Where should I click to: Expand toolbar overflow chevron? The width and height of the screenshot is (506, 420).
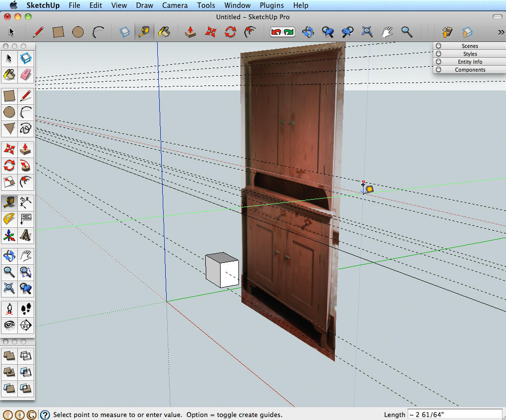tap(501, 32)
